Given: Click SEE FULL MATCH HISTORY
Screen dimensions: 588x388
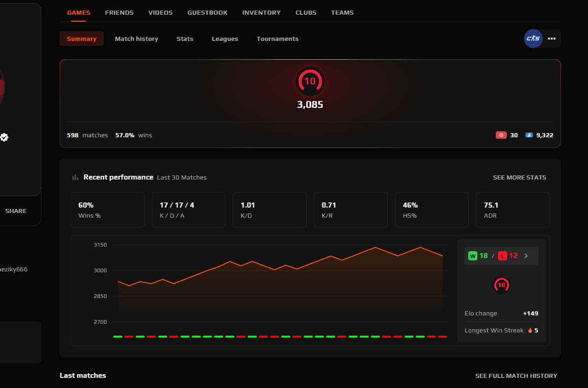Looking at the screenshot, I should pyautogui.click(x=516, y=376).
